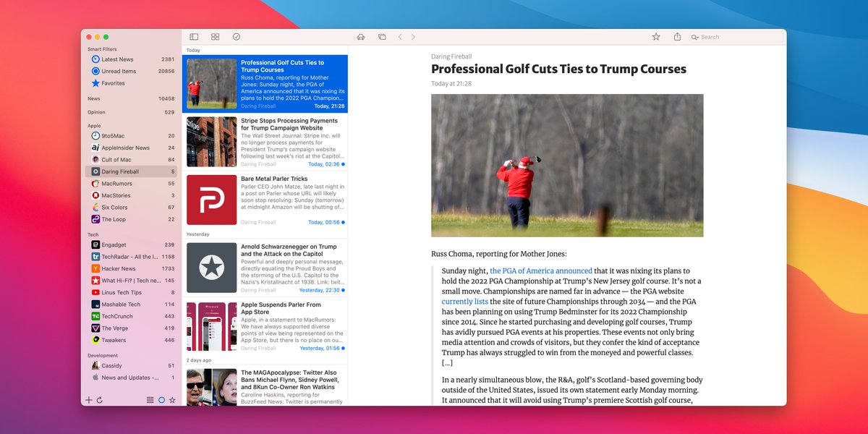Go to the previous article arrow
Viewport: 868px width, 434px height.
[400, 37]
